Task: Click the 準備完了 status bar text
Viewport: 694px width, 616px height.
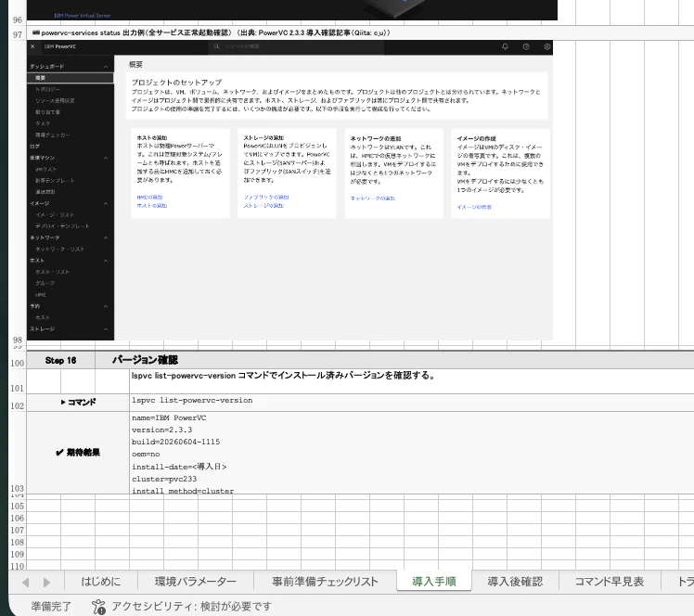Action: point(51,607)
